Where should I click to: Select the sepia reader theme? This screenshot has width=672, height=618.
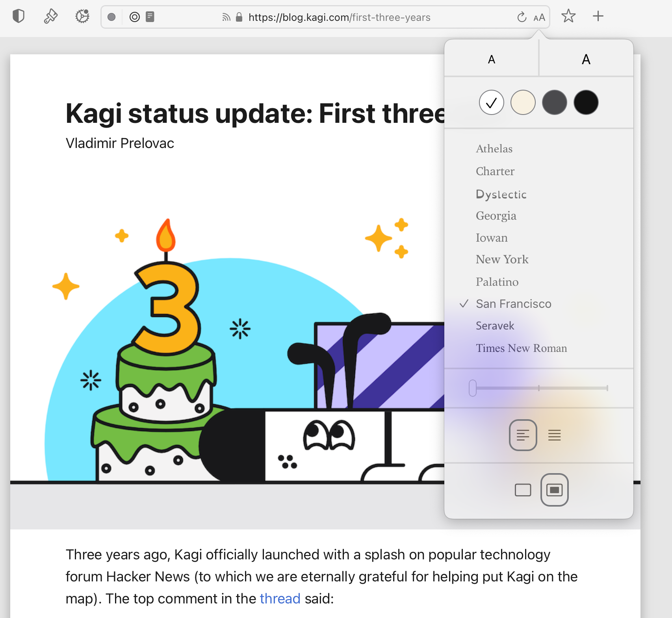[523, 103]
